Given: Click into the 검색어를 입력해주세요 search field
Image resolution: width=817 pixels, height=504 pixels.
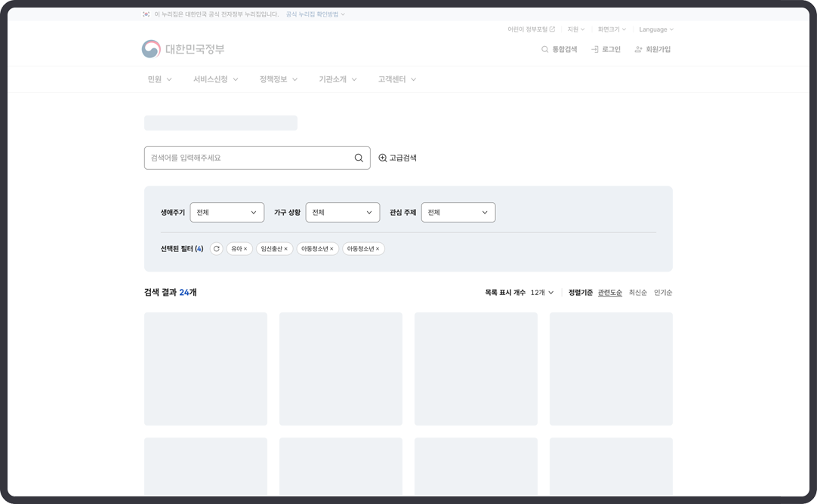Looking at the screenshot, I should pos(248,158).
